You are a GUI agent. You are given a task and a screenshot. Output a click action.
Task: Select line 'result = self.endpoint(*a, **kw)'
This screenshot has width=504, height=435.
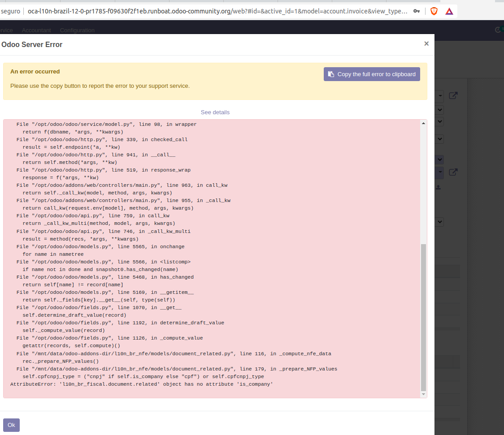[x=71, y=147]
